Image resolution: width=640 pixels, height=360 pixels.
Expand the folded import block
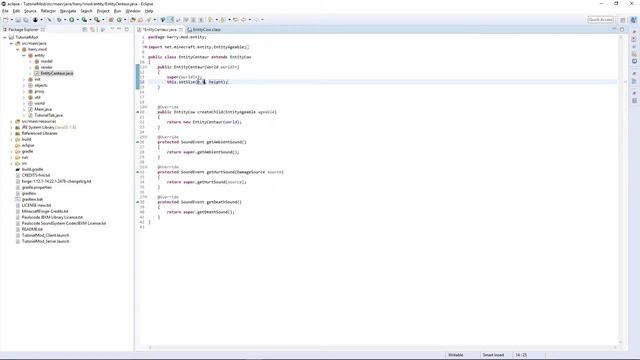(x=145, y=47)
